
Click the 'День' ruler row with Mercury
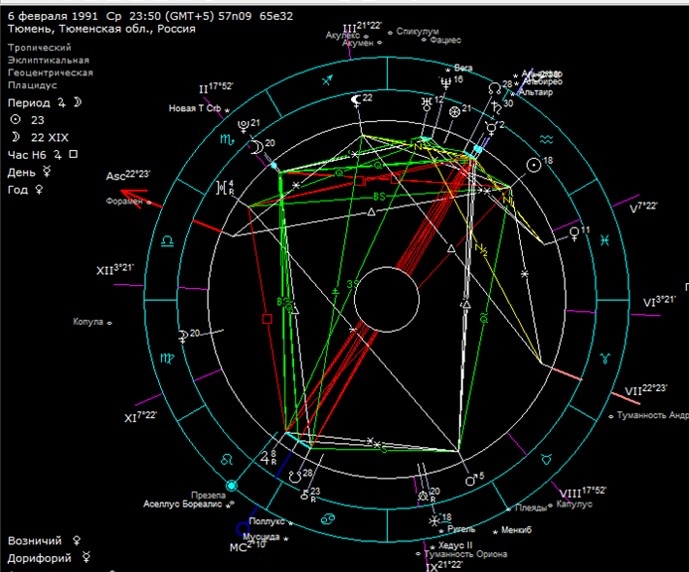point(29,172)
